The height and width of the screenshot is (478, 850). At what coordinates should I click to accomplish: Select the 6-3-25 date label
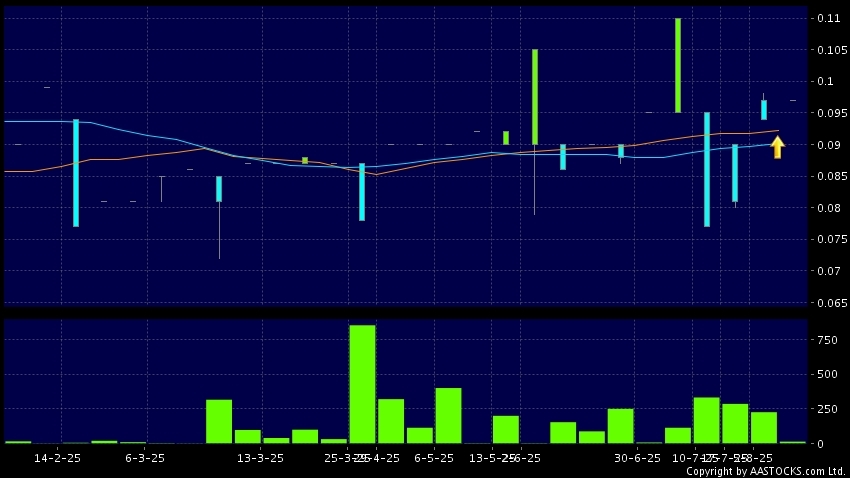click(145, 458)
